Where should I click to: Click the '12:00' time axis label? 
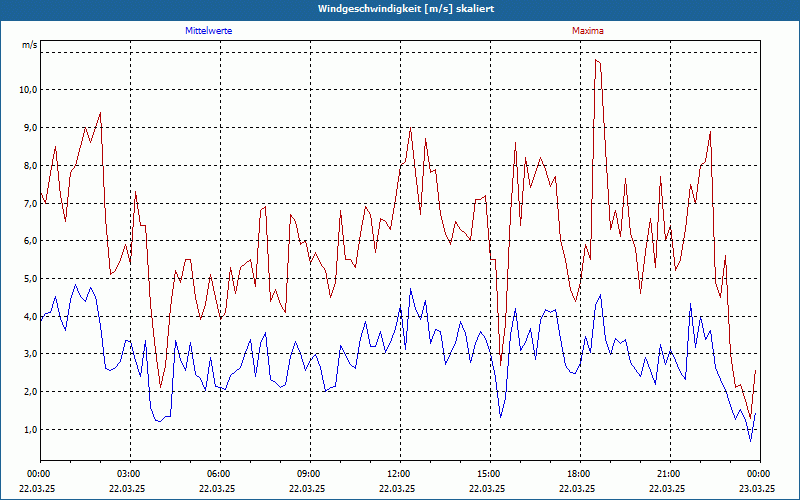pyautogui.click(x=397, y=474)
